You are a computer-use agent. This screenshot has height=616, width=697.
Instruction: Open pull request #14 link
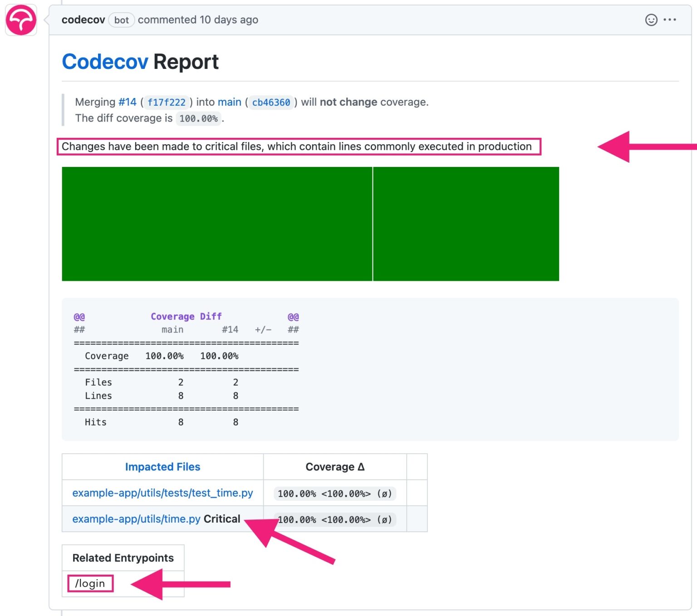(x=127, y=102)
